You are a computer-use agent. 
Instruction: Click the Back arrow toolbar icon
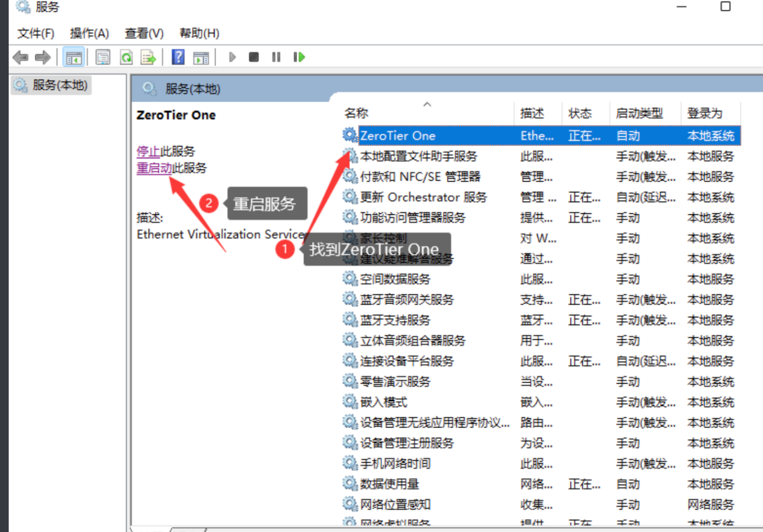point(20,57)
